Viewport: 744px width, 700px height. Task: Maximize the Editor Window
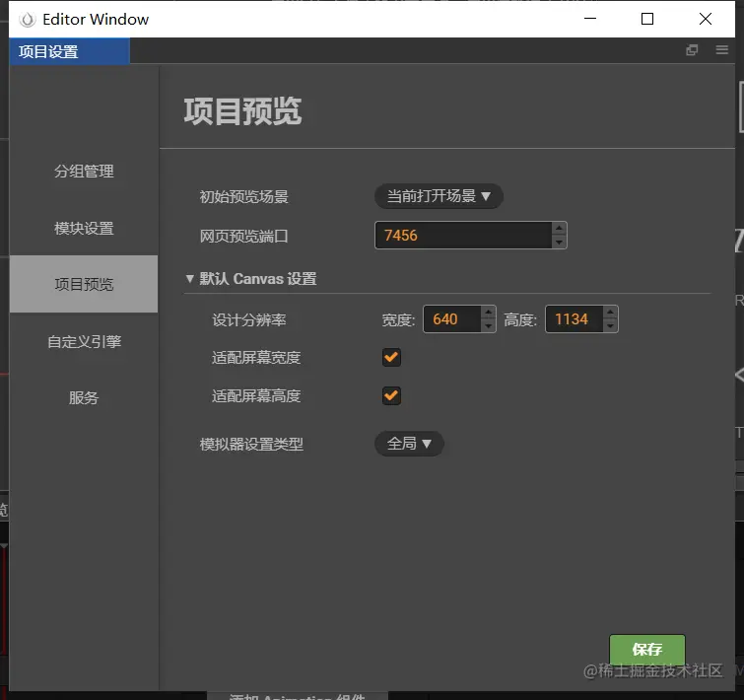coord(647,19)
